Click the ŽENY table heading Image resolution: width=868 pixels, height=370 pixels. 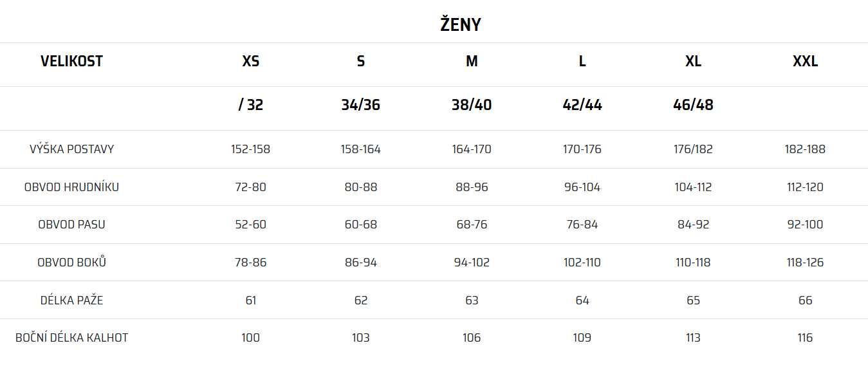460,25
